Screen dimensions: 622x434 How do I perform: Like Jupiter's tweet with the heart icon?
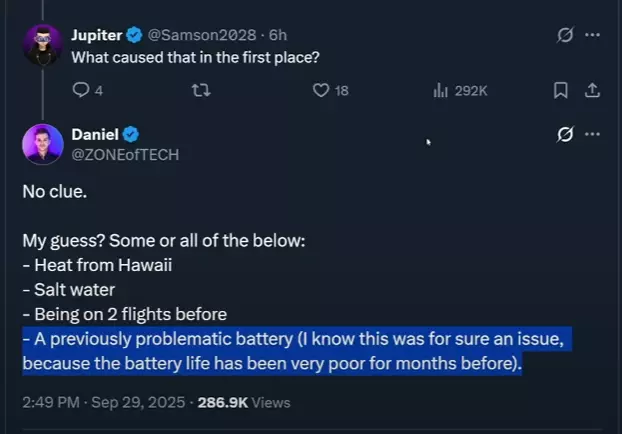(x=321, y=90)
